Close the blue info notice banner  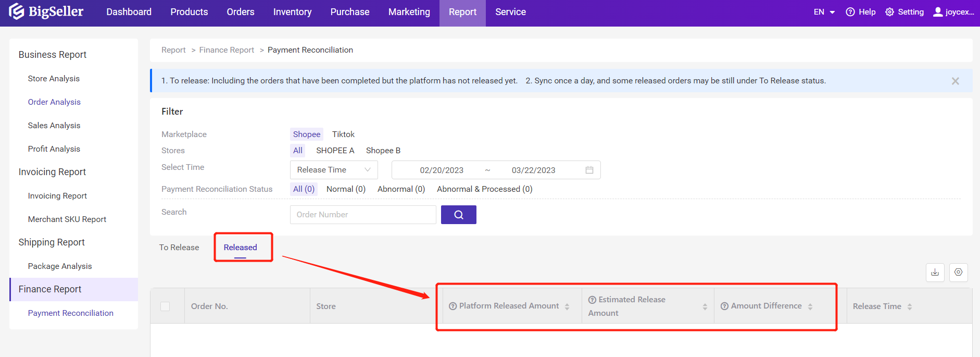click(955, 81)
